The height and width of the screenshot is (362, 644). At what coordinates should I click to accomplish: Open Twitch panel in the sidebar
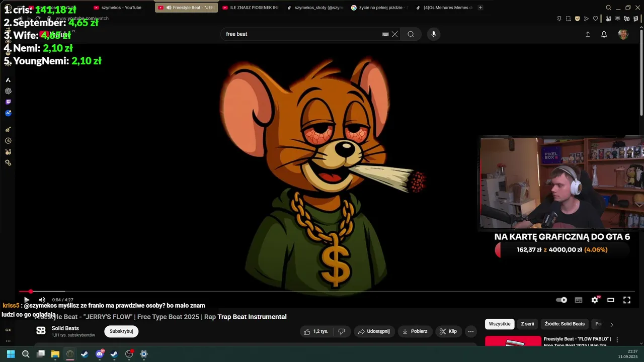[8, 102]
